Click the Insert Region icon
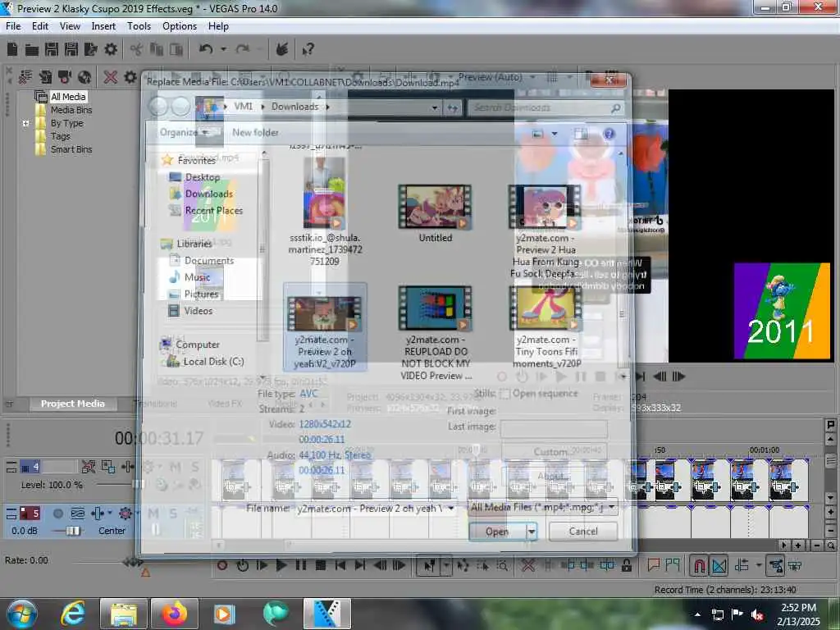The image size is (840, 630). coord(673,564)
